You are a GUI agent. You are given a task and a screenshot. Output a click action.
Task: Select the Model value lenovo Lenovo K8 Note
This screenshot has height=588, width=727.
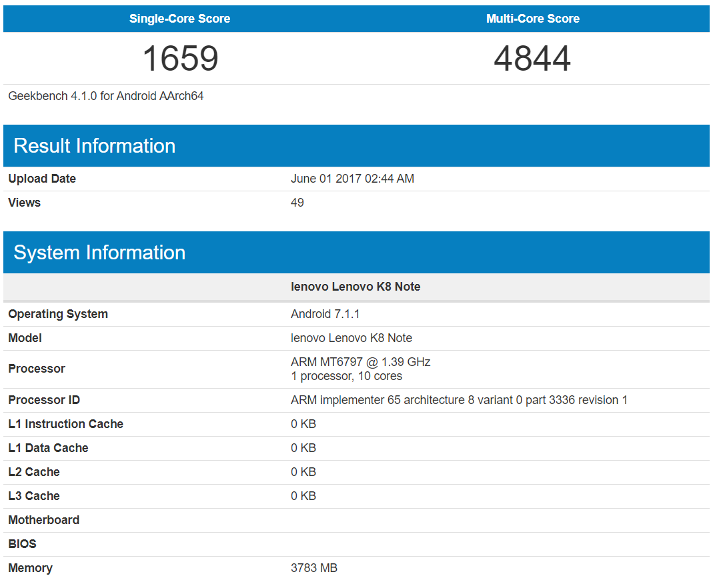pyautogui.click(x=351, y=338)
